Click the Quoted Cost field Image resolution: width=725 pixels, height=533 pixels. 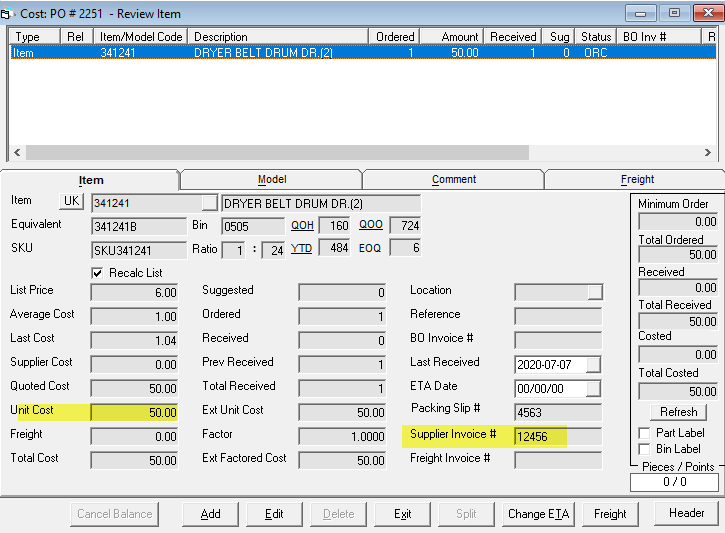134,388
